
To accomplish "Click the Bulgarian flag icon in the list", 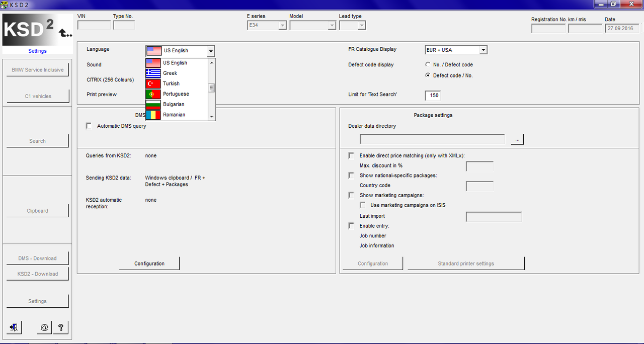I will (153, 105).
